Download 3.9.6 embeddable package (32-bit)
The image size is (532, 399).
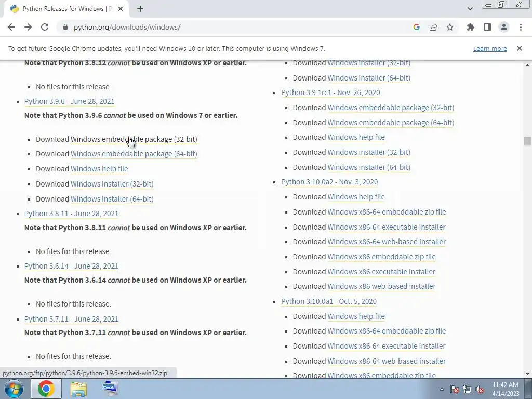[134, 139]
